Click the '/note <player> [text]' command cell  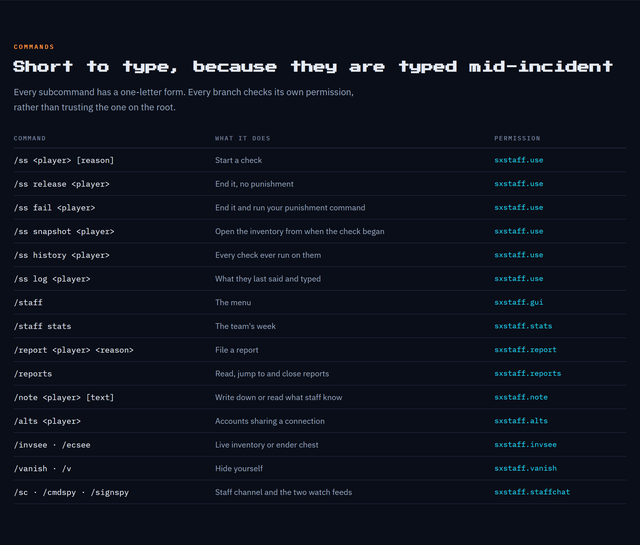pos(64,397)
